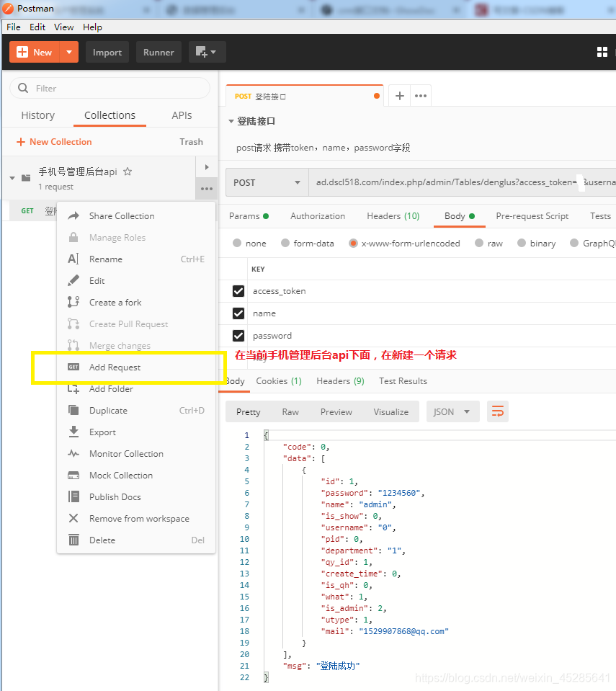Choose Add Request in the menu
This screenshot has width=616, height=691.
point(137,367)
